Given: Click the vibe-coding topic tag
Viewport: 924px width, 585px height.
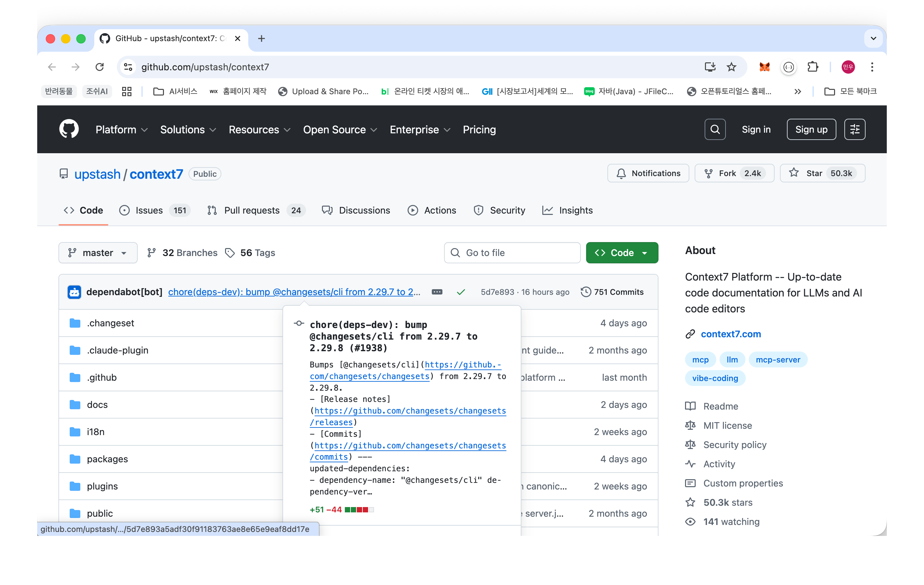Looking at the screenshot, I should tap(715, 378).
